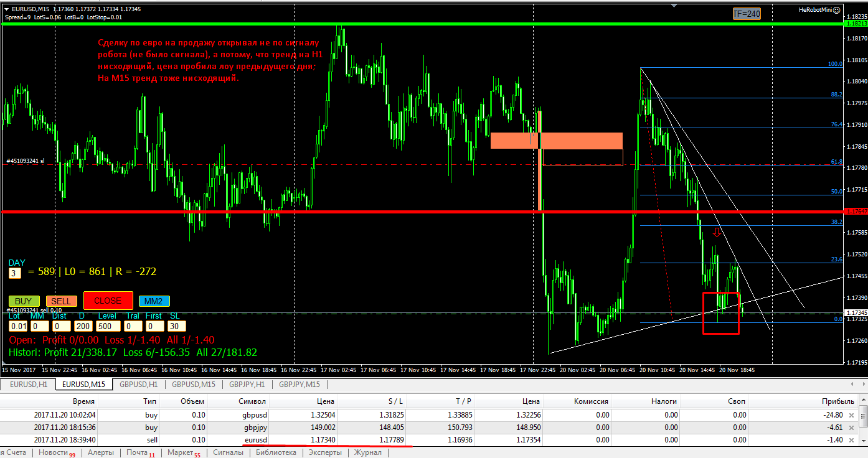Open the Почта terminal tab
This screenshot has width=868, height=458.
(x=141, y=452)
